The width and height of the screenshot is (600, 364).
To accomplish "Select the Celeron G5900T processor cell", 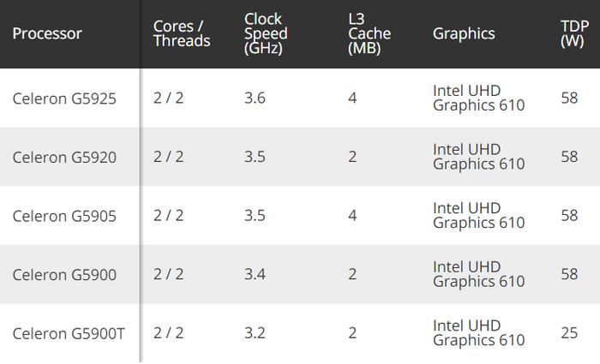I will (x=69, y=333).
